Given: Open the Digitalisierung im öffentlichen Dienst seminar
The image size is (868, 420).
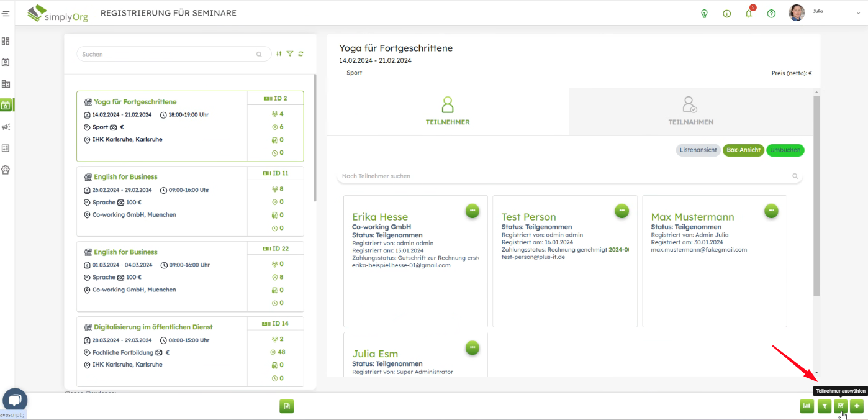Looking at the screenshot, I should [x=153, y=327].
